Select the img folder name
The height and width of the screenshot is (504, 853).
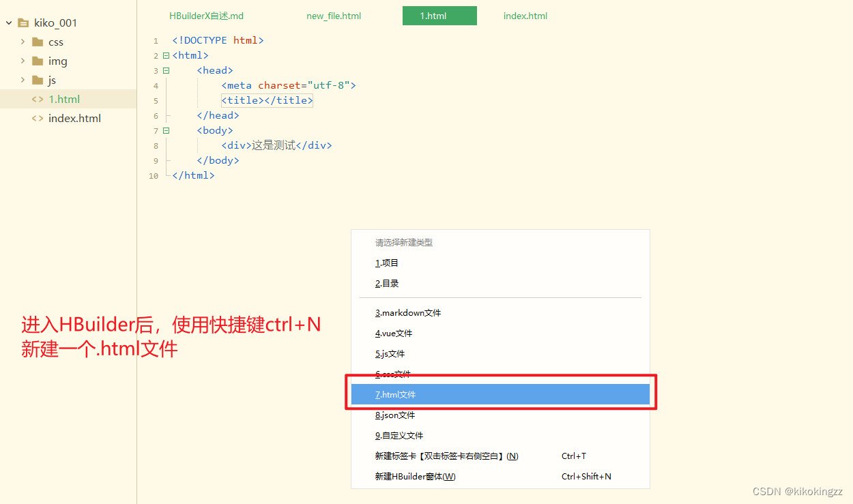pos(58,61)
